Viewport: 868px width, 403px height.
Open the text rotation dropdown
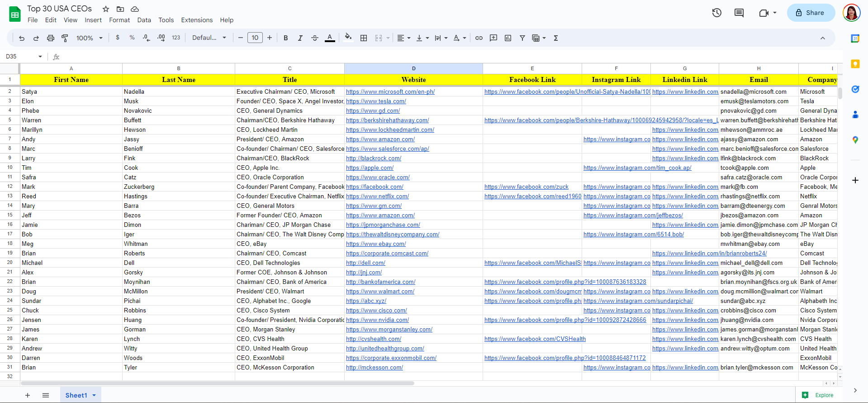460,38
